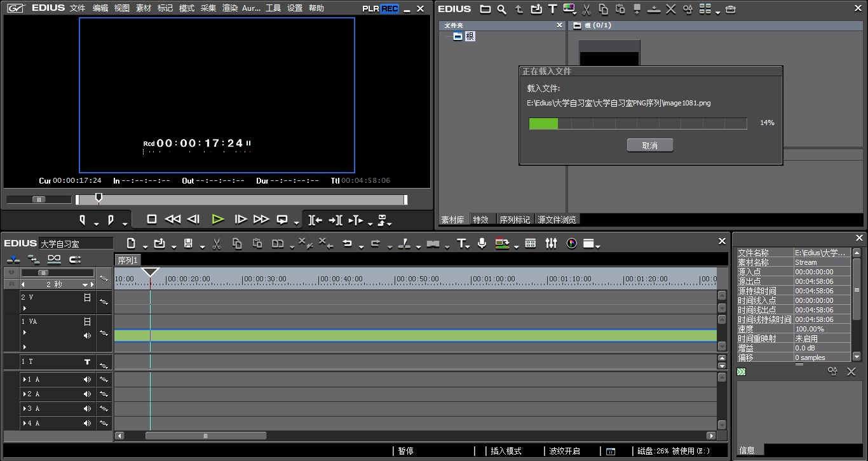Open the timeline scale dropdown showing 2 秒
Viewport: 868px width, 461px height.
tap(84, 285)
